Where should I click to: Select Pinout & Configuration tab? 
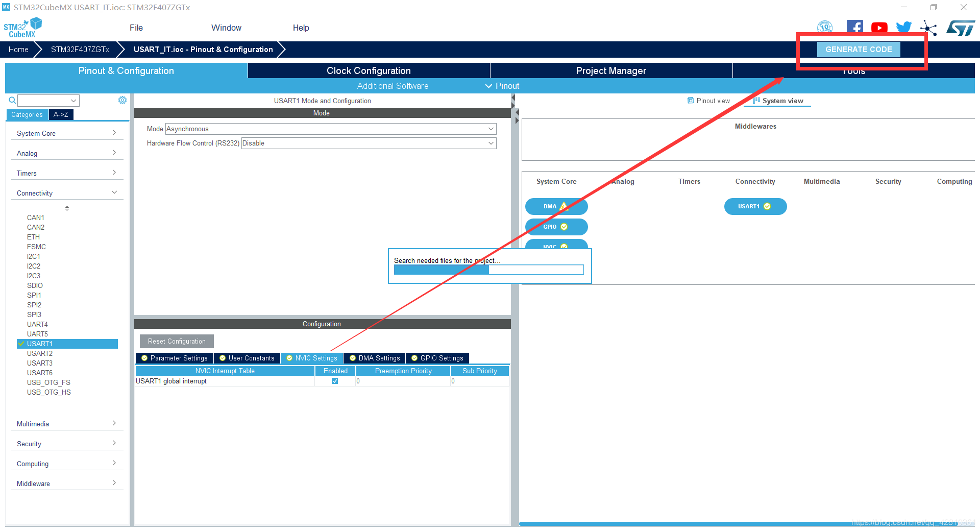point(126,70)
